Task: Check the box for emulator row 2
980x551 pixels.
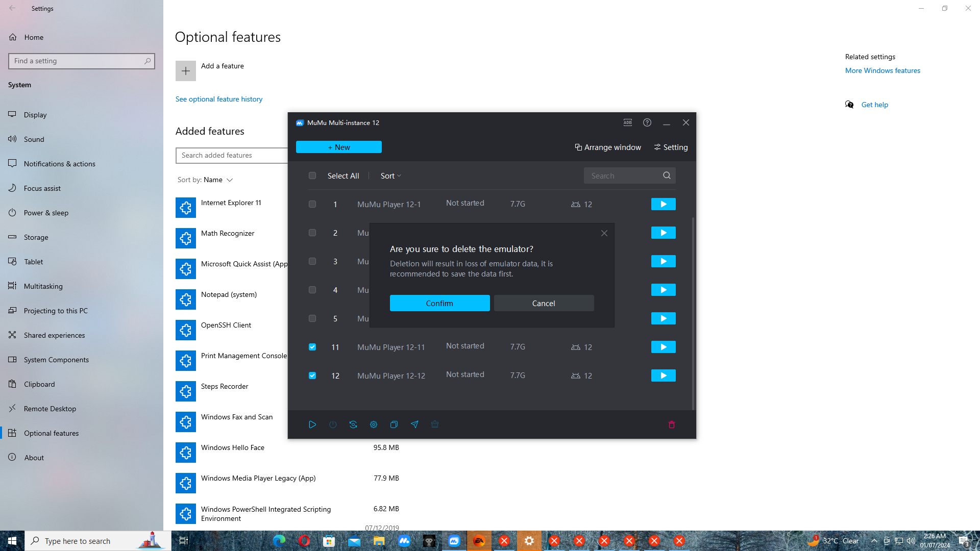Action: click(x=312, y=233)
